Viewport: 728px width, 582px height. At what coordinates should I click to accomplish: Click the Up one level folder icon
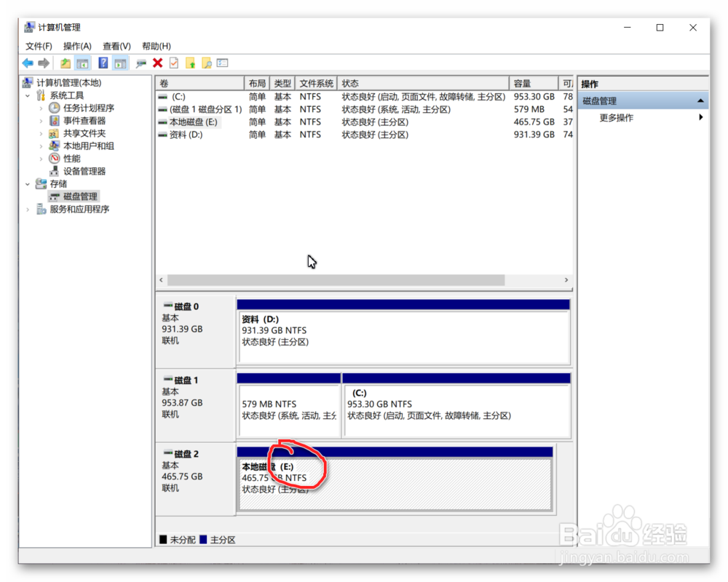66,63
